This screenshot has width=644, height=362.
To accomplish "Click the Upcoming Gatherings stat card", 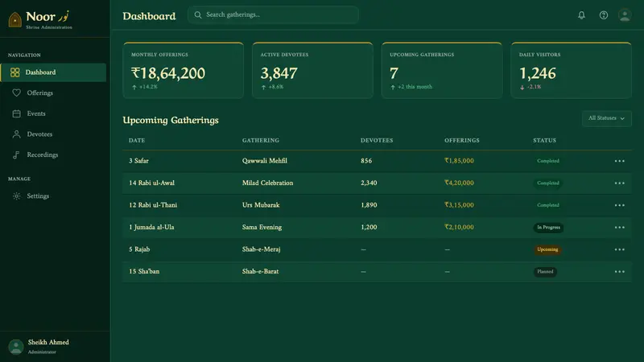I will point(442,70).
